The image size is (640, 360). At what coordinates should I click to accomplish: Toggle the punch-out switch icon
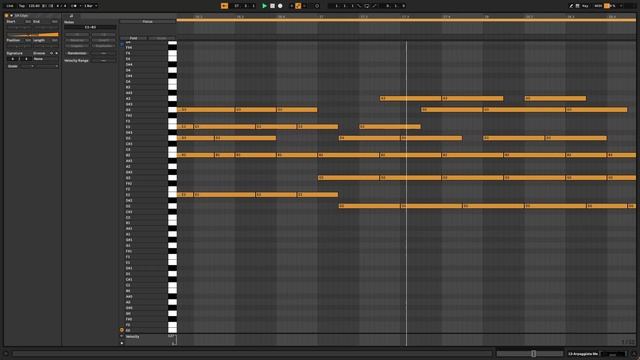tap(374, 6)
